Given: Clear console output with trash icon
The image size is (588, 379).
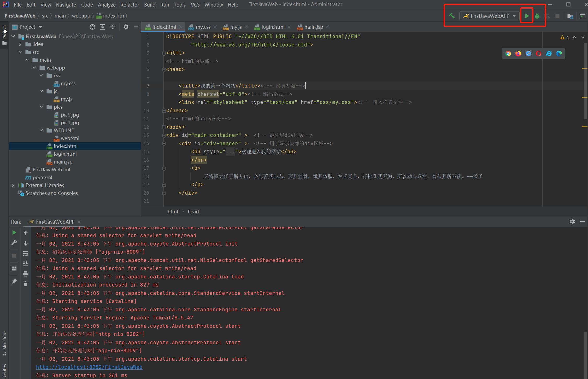Looking at the screenshot, I should coord(26,284).
